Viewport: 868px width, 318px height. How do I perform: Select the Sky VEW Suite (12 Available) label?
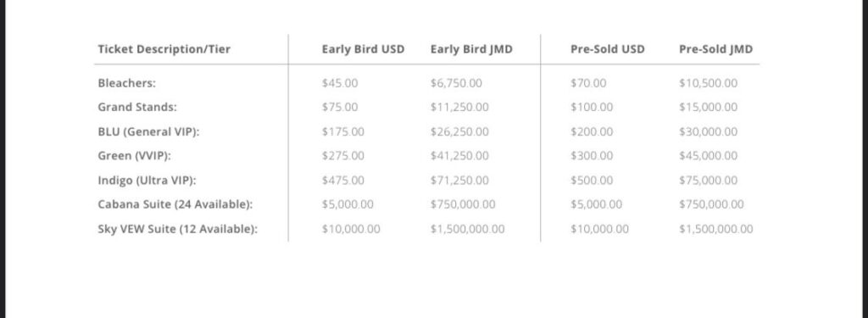[x=178, y=229]
